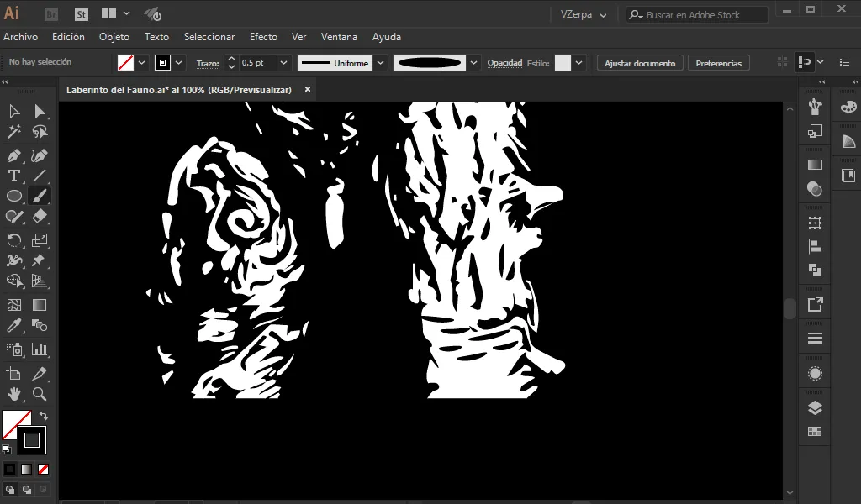
Task: Select the Paintbrush tool
Action: [x=40, y=196]
